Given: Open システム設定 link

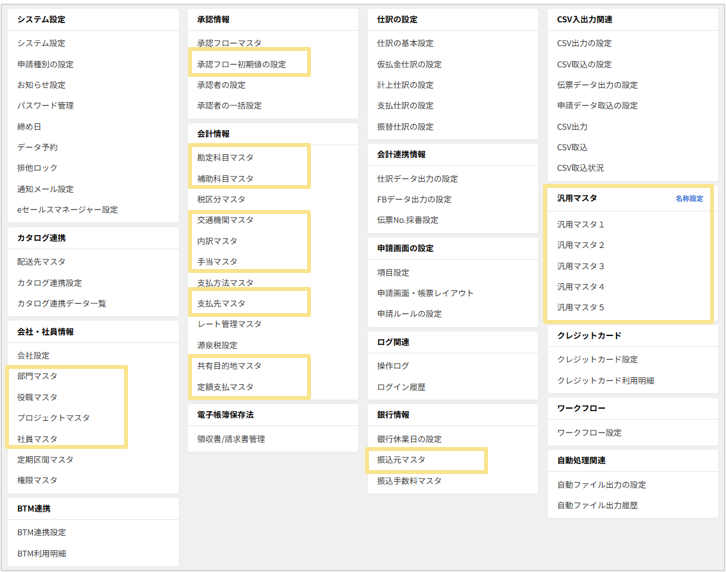Looking at the screenshot, I should point(41,43).
